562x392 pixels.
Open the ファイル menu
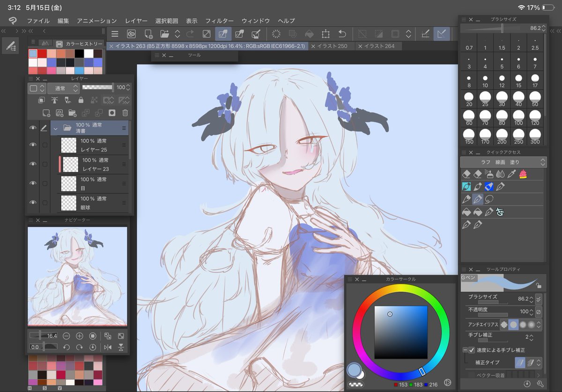(38, 21)
